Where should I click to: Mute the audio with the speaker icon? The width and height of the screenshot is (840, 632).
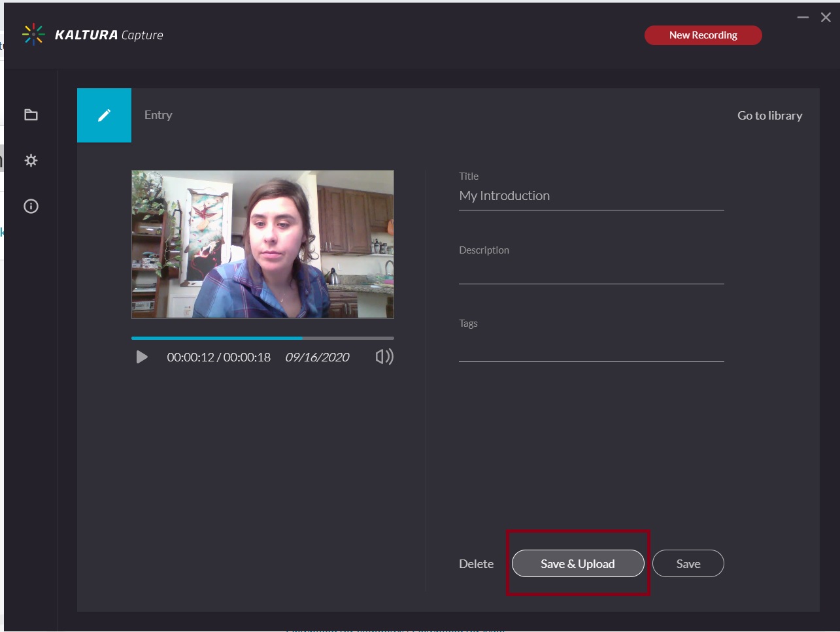[384, 356]
